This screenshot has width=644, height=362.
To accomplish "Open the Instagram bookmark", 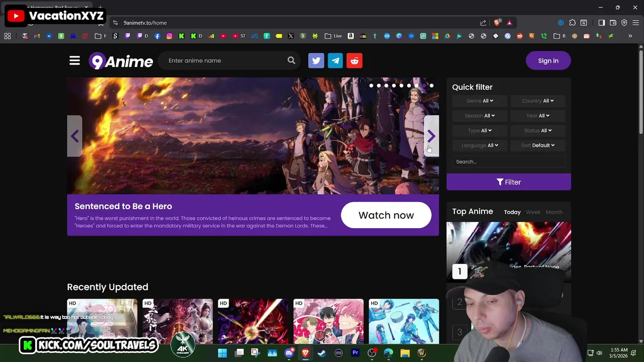I will [169, 36].
